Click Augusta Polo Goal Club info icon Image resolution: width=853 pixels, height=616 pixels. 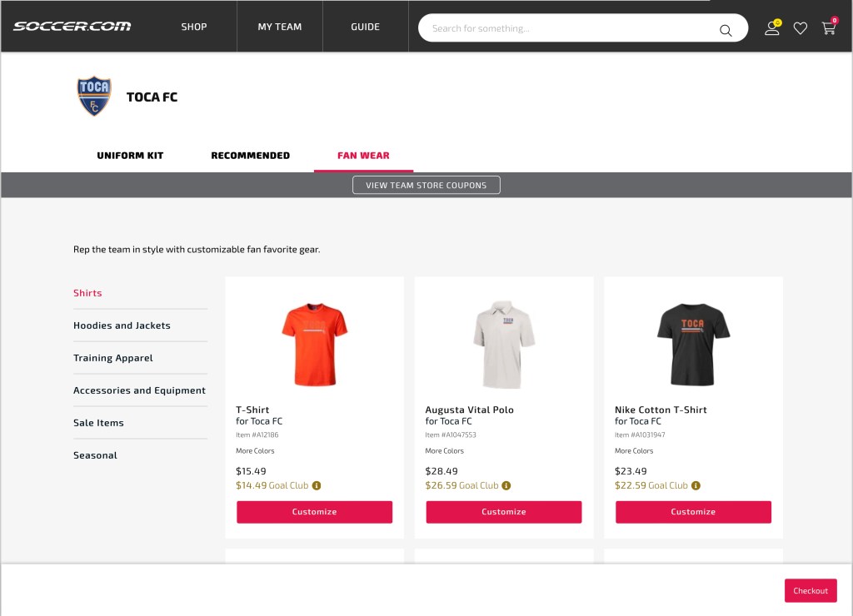click(506, 485)
